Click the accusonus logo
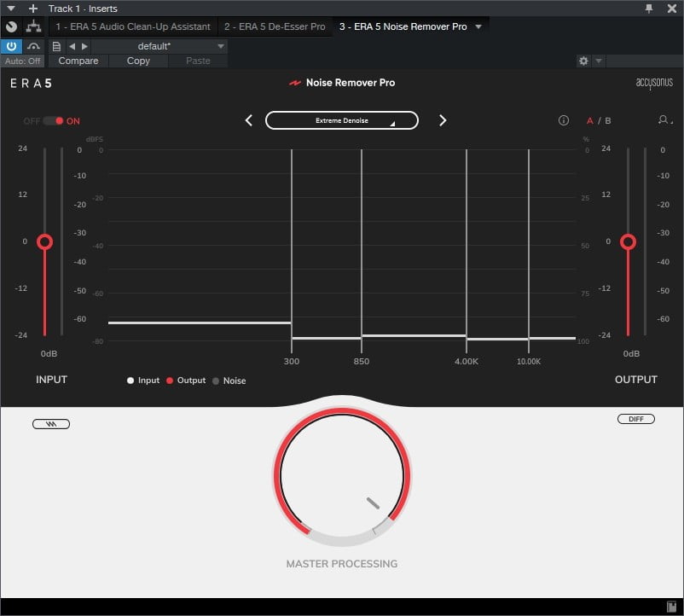This screenshot has width=684, height=616. click(x=654, y=83)
